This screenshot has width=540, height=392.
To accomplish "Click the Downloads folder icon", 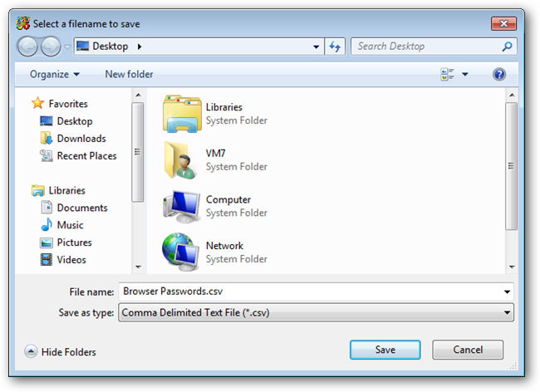I will click(x=47, y=138).
